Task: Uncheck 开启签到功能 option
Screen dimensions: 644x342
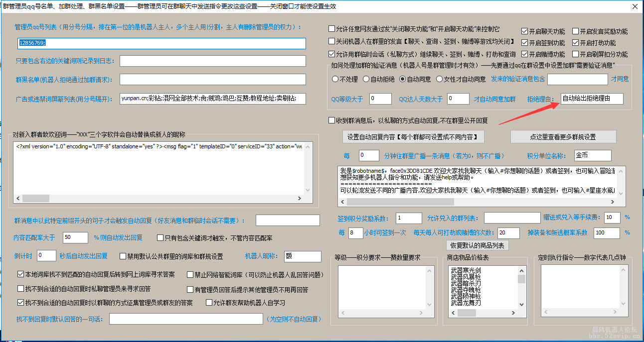Action: 524,43
